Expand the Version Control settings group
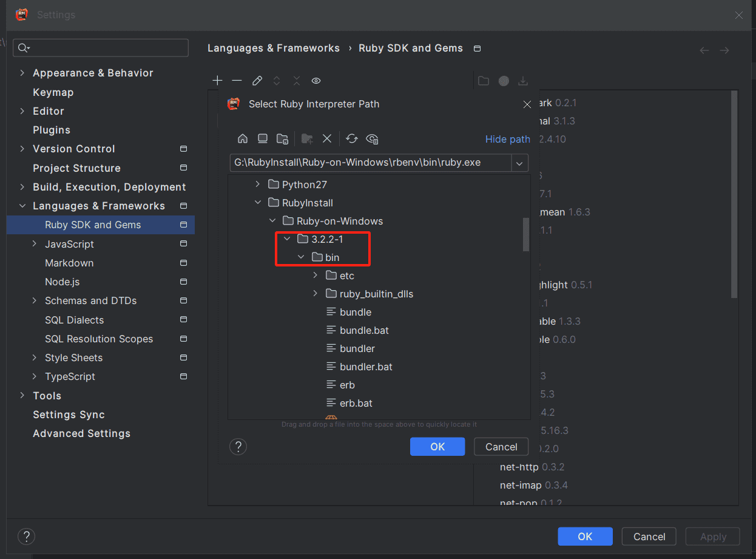This screenshot has height=559, width=756. (22, 149)
